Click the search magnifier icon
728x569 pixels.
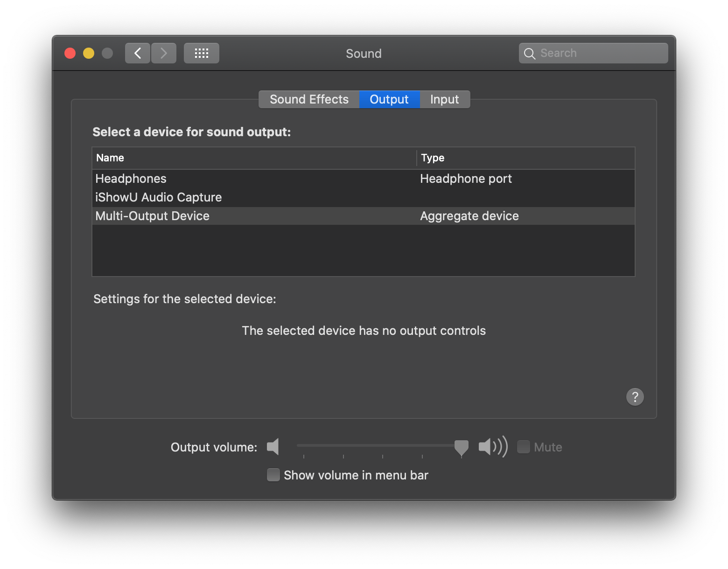(x=530, y=53)
